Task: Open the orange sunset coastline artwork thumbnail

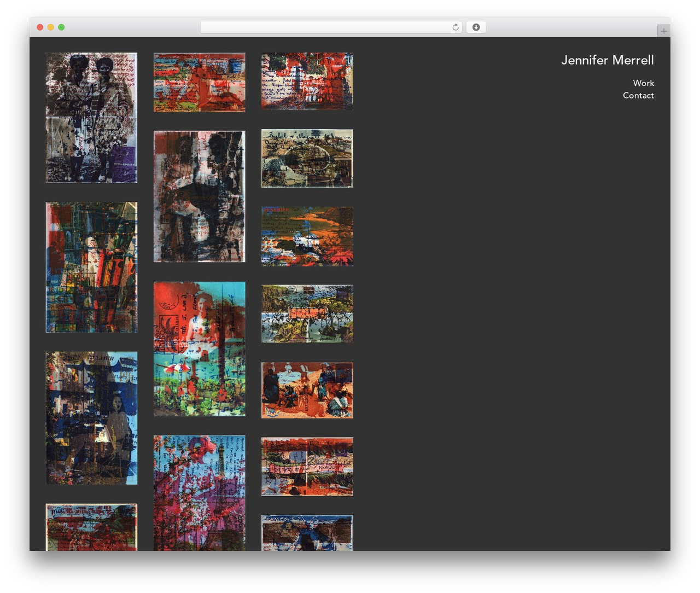Action: pyautogui.click(x=307, y=236)
